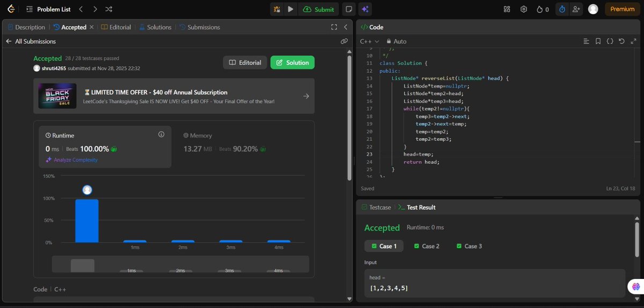Pick a random problem with shuffle icon
The height and width of the screenshot is (308, 644).
pyautogui.click(x=109, y=9)
